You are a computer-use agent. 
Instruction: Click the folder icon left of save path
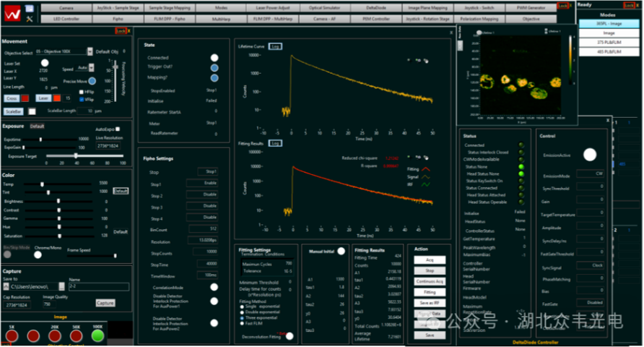(x=6, y=286)
